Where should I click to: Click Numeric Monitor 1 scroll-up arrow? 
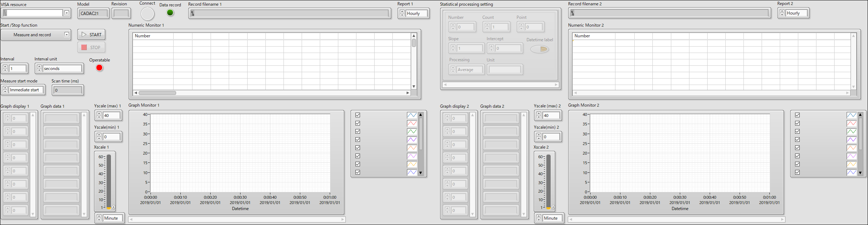(414, 36)
